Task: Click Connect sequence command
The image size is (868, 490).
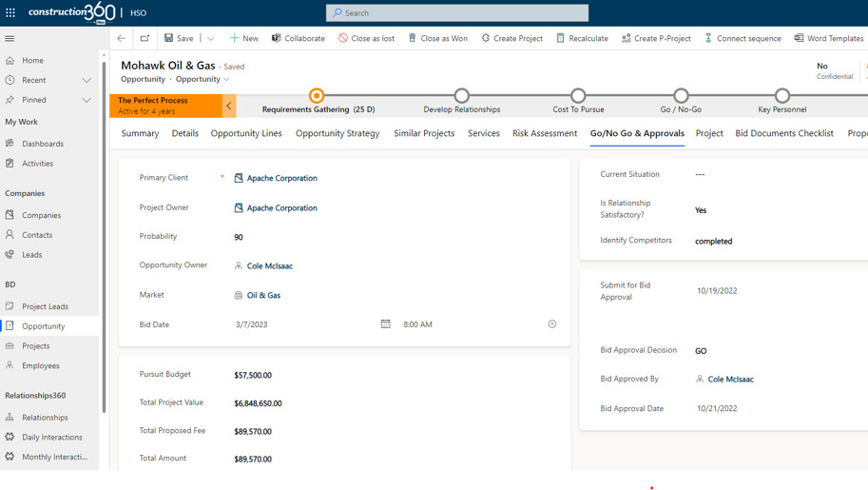Action: click(743, 38)
